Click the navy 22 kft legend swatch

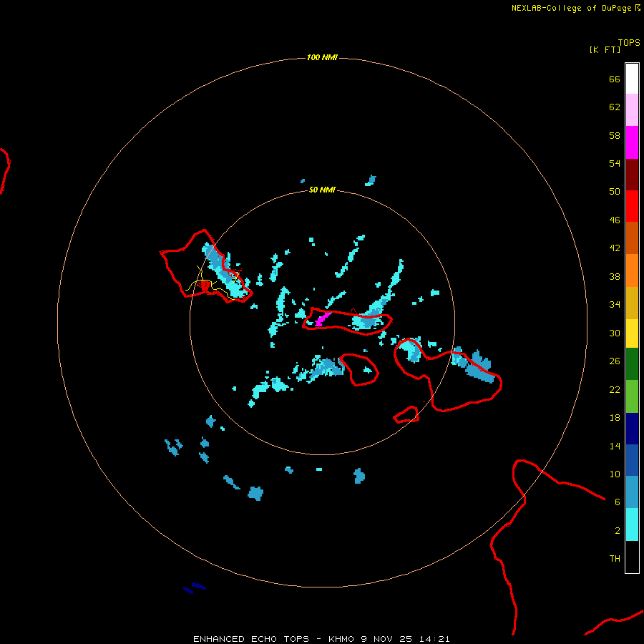tap(632, 429)
